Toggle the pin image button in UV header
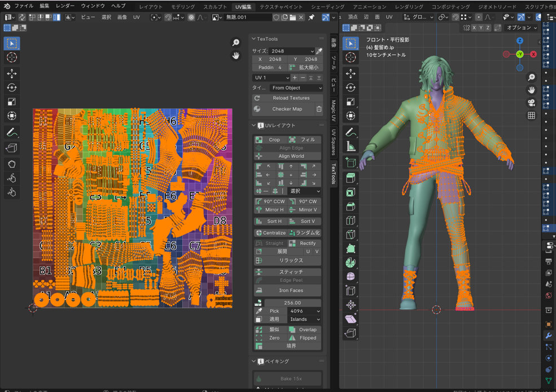The image size is (556, 392). click(x=311, y=17)
